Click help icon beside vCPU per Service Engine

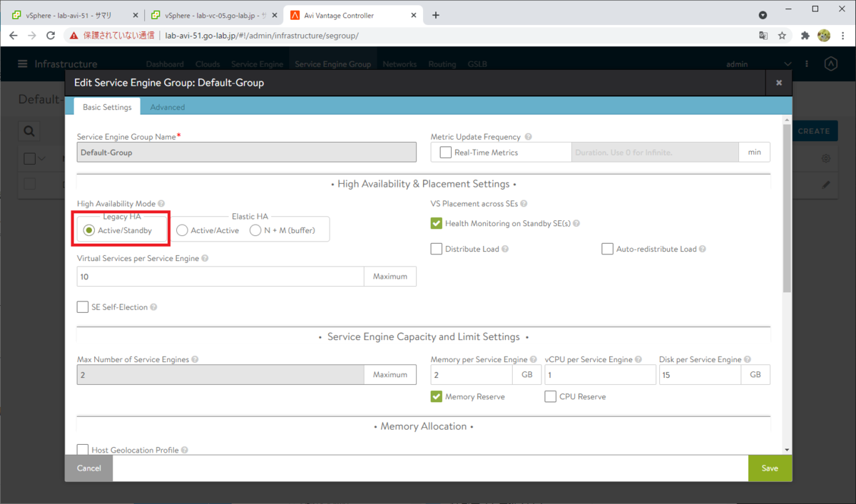point(638,360)
